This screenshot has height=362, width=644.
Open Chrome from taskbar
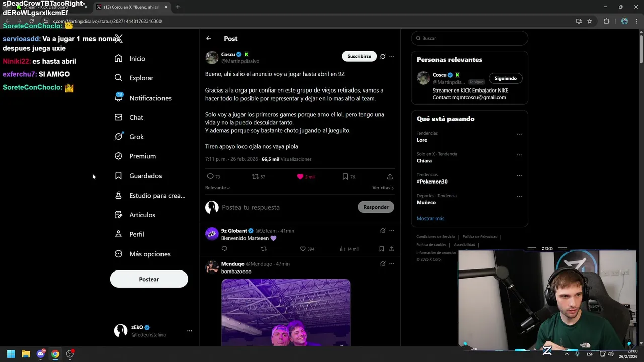click(55, 354)
